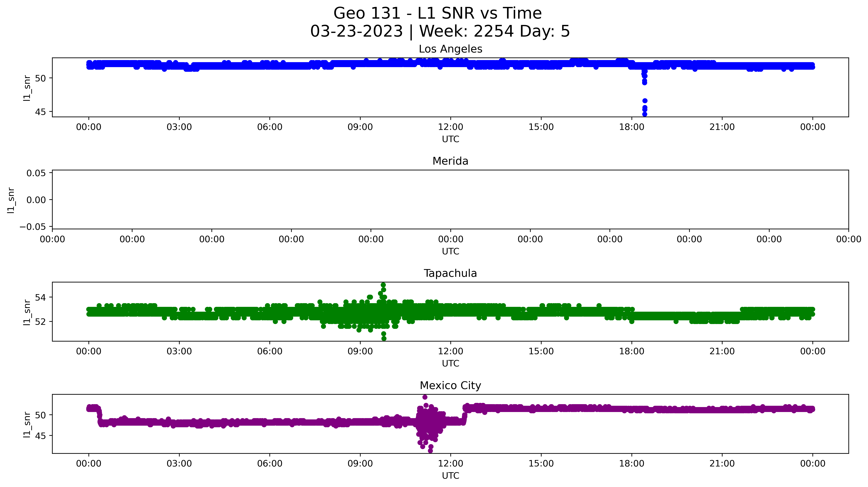Click the lowest purple data point in Mexico City plot
The height and width of the screenshot is (487, 868).
(x=430, y=451)
